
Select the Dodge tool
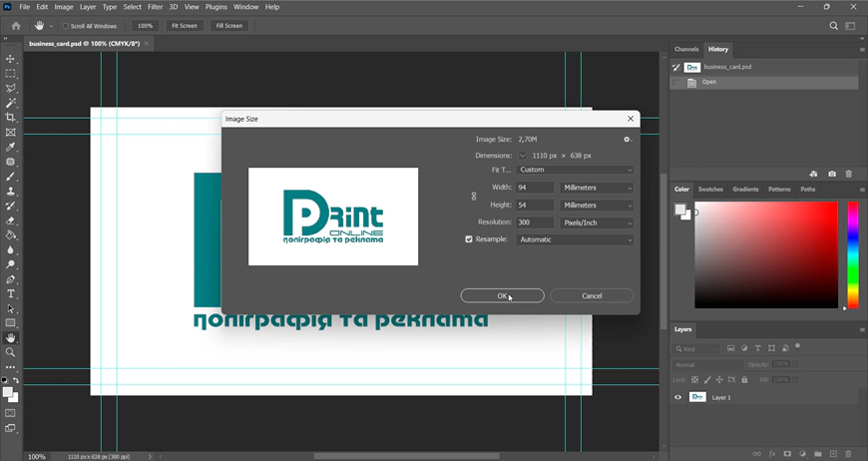[x=11, y=264]
